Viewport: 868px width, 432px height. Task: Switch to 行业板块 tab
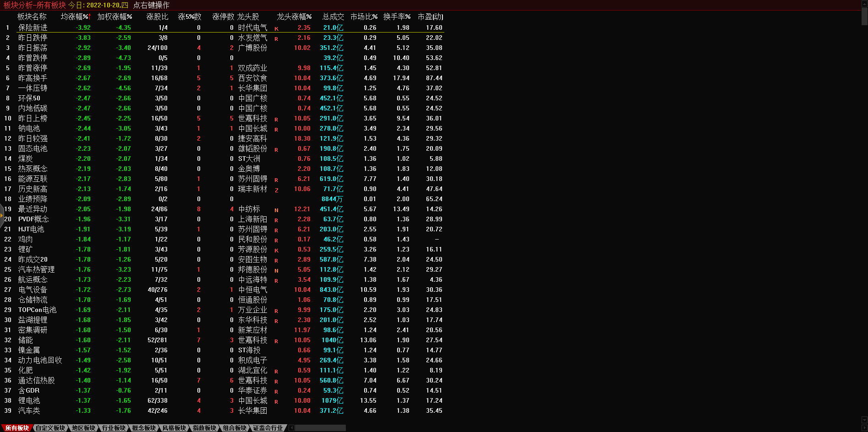114,428
